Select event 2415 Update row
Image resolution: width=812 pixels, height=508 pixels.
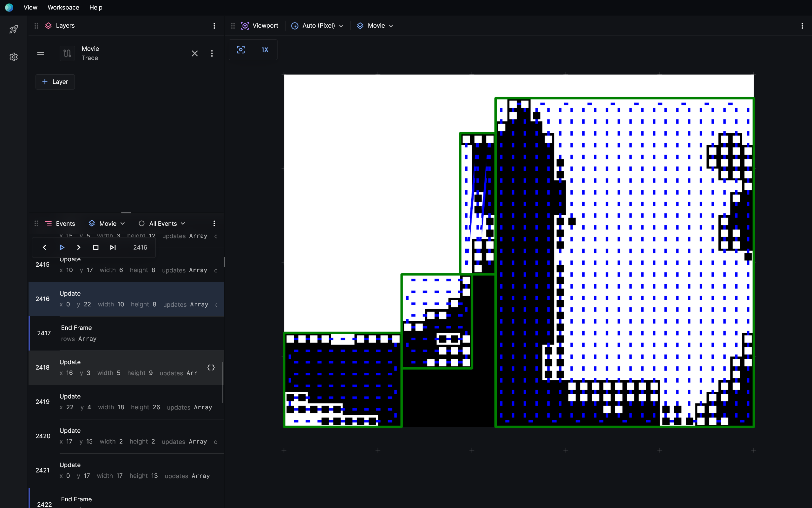click(127, 265)
